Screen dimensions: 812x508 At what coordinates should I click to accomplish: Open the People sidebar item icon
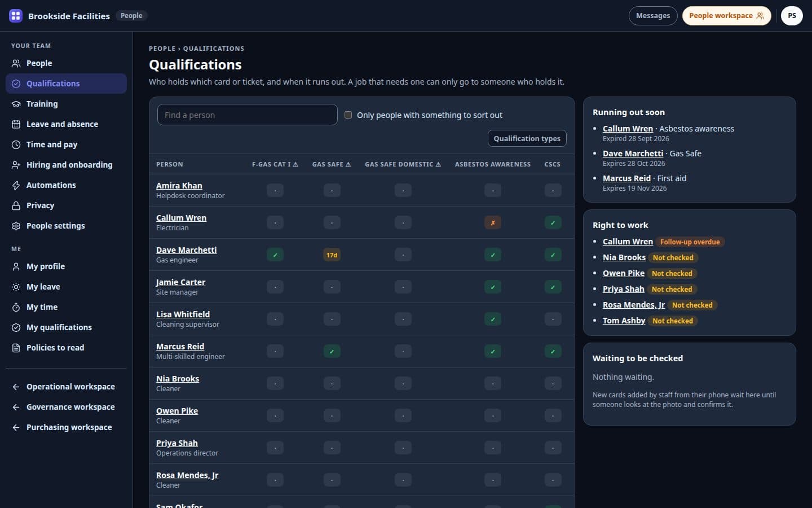pos(16,63)
